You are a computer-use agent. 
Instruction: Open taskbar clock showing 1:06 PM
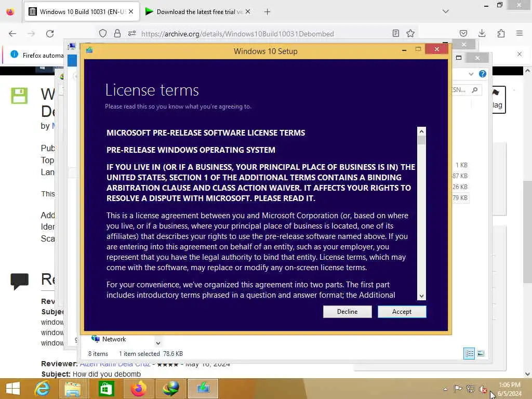tap(509, 389)
